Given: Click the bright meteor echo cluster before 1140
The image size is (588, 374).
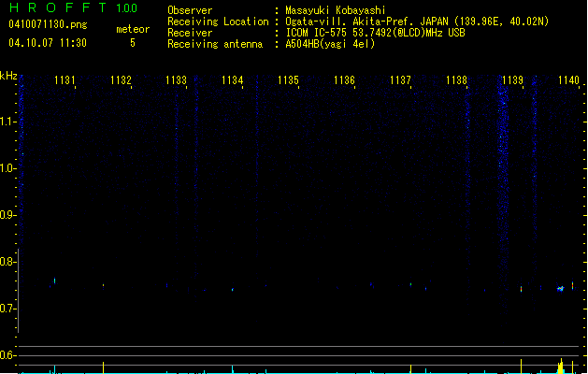Looking at the screenshot, I should [560, 289].
